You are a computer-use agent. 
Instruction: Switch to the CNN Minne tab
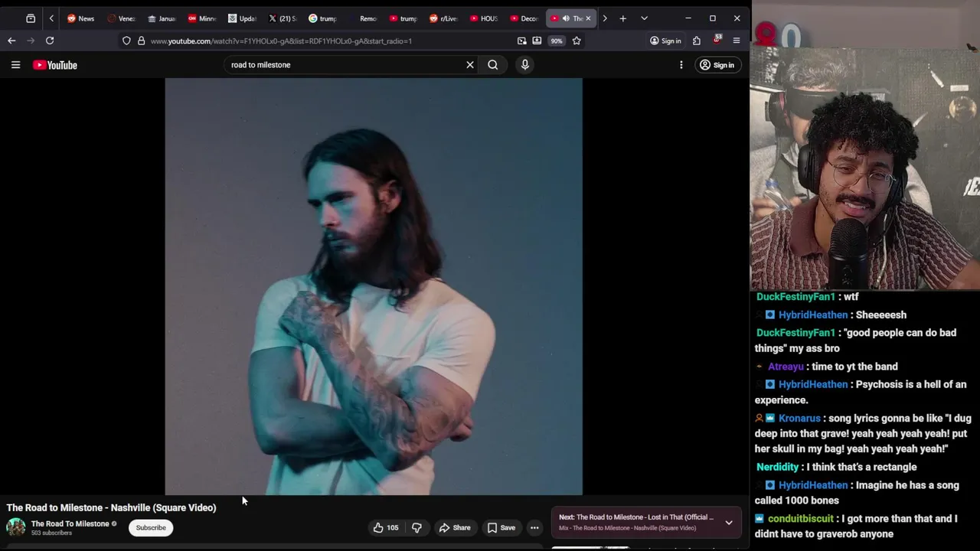202,18
